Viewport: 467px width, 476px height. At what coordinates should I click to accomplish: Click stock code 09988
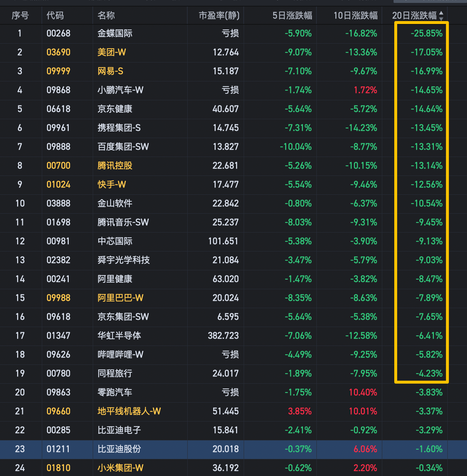pos(59,298)
